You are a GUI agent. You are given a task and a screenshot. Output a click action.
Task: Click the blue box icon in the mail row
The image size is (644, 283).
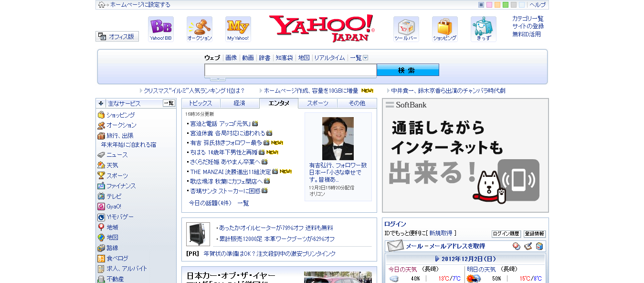point(539,246)
